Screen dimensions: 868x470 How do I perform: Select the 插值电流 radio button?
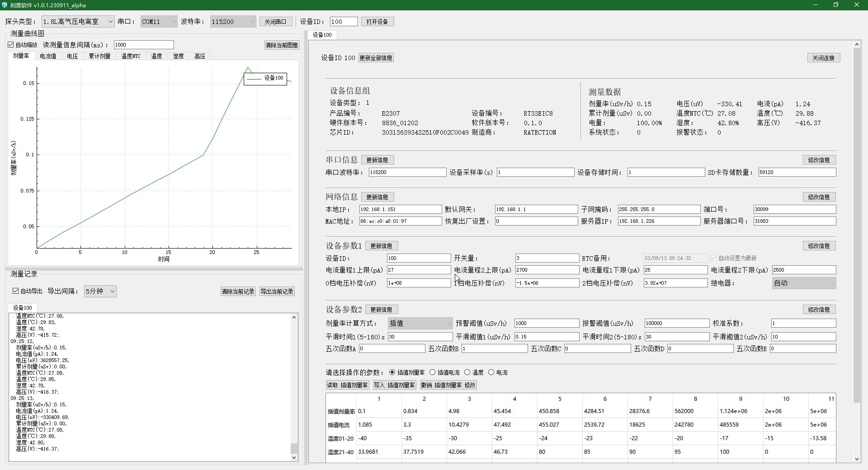tap(433, 372)
